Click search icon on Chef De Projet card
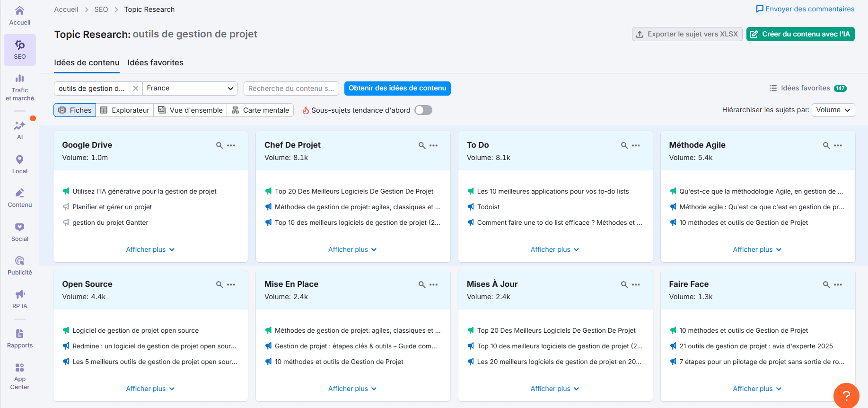868x408 pixels. (x=422, y=145)
